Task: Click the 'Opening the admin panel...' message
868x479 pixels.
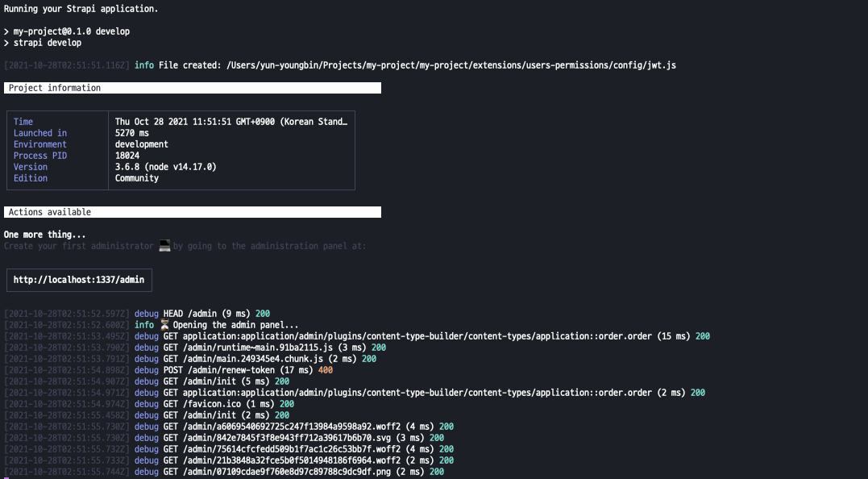Action: point(236,325)
